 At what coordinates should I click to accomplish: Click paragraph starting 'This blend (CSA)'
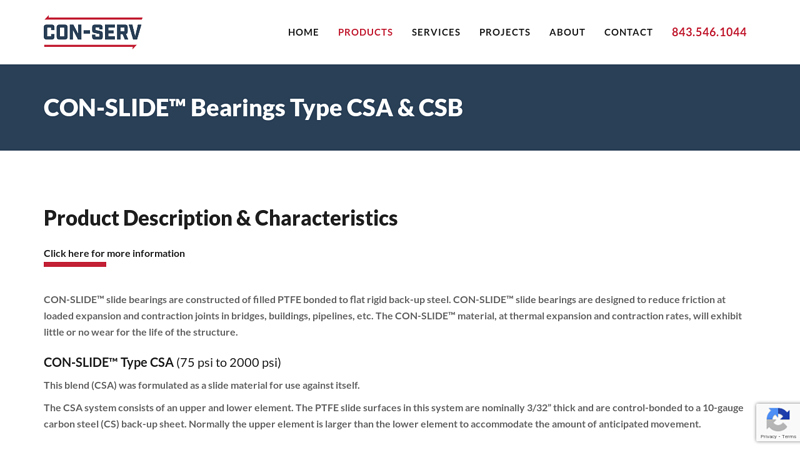click(201, 385)
